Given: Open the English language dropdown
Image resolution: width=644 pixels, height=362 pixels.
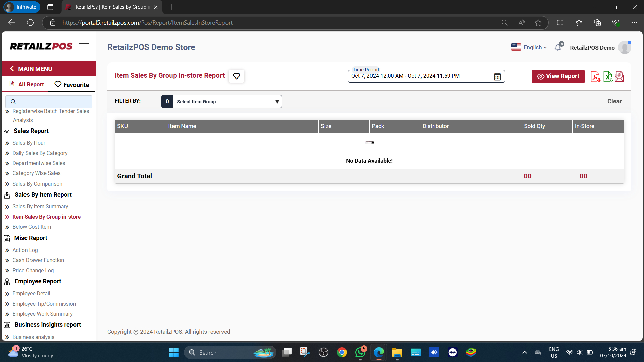Looking at the screenshot, I should tap(529, 47).
